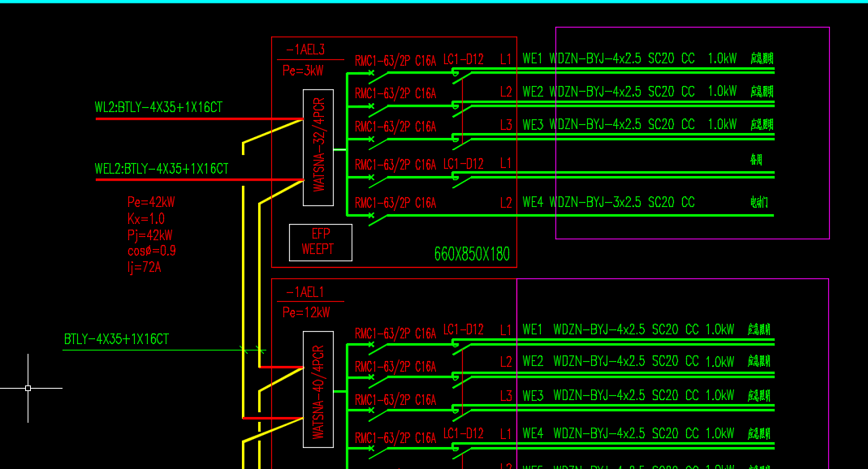Select the Kx=1.0 text
Viewport: 868px width, 469px height.
click(x=146, y=218)
